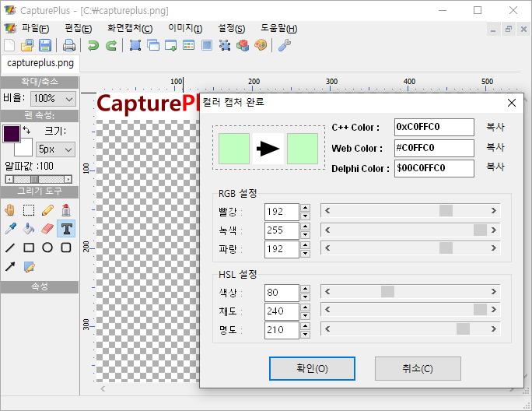Click the green undo arrow
Viewport: 532px width, 411px height.
[x=93, y=45]
